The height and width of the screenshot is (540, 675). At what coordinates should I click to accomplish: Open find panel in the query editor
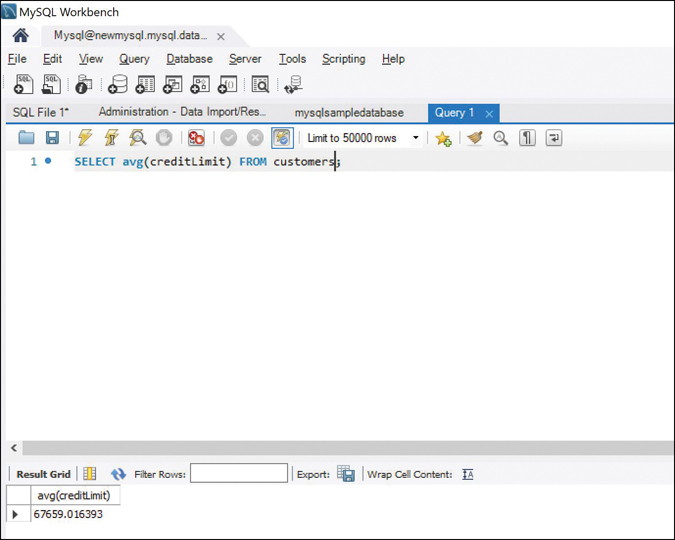coord(501,138)
